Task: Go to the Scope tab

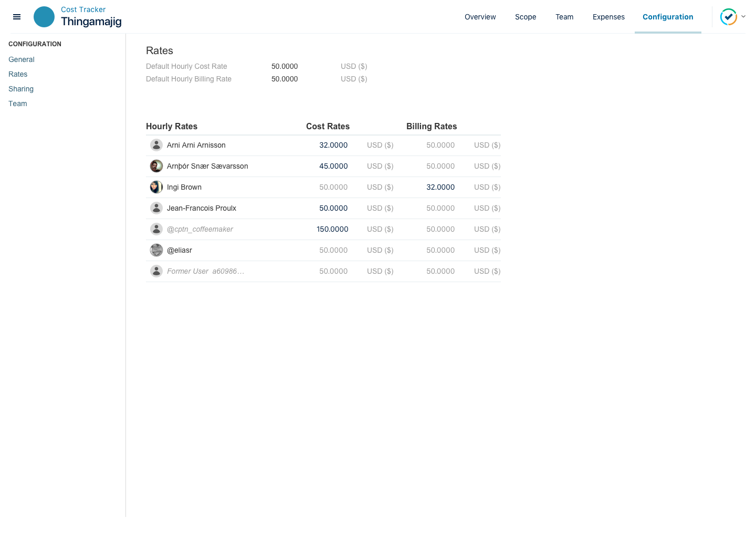Action: pyautogui.click(x=526, y=17)
